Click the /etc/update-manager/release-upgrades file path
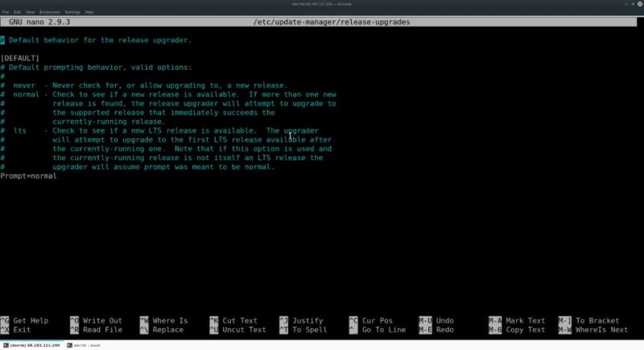This screenshot has height=350, width=644. coord(332,23)
